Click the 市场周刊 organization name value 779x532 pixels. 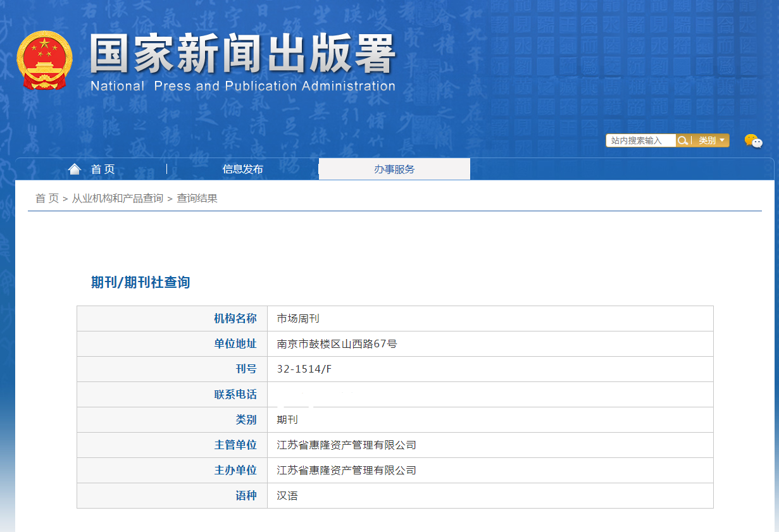pyautogui.click(x=298, y=319)
